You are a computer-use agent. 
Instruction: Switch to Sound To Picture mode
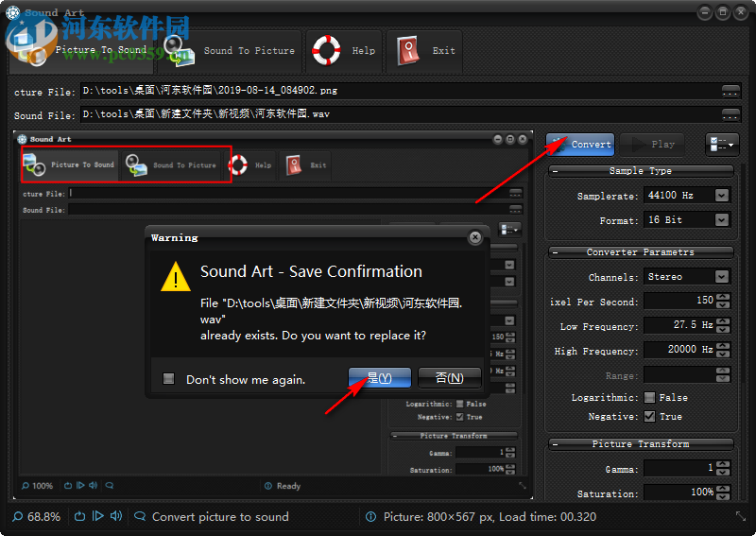[x=229, y=51]
